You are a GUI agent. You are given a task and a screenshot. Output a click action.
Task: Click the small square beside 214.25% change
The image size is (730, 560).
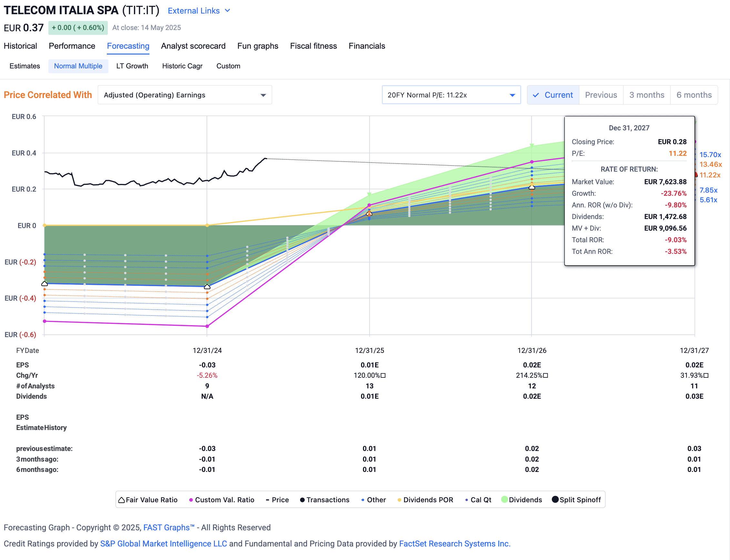coord(546,376)
